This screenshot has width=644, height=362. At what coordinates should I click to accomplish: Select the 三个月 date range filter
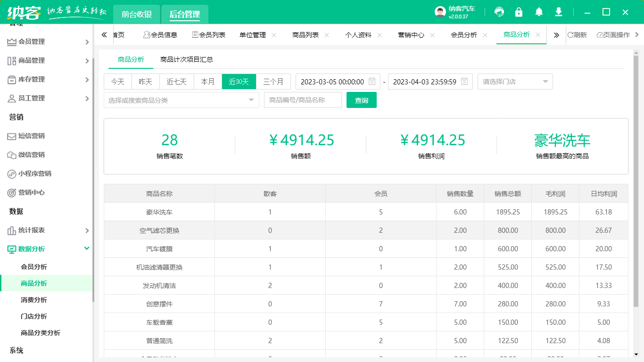[x=273, y=81]
